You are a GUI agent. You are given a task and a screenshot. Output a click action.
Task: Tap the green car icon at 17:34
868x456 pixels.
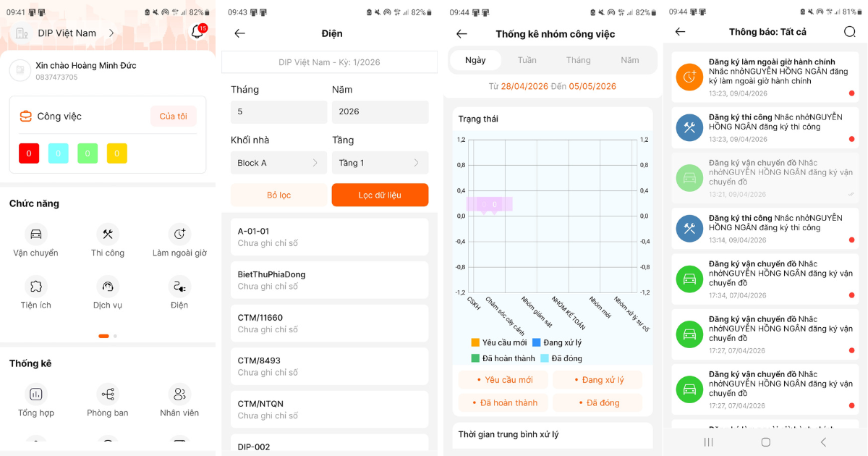tap(689, 279)
